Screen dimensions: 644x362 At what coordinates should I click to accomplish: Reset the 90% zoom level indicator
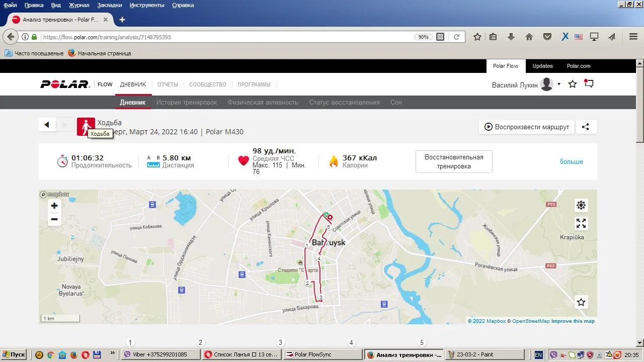coord(424,37)
